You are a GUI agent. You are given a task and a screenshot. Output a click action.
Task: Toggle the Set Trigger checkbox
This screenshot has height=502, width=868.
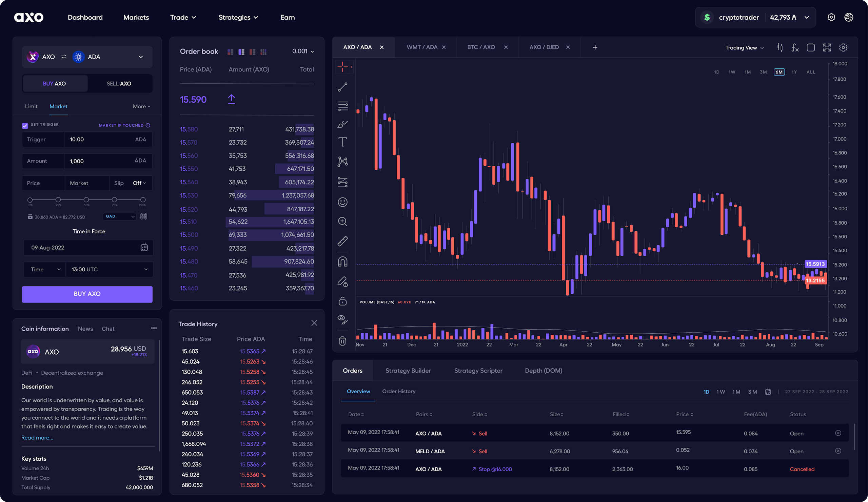point(25,126)
